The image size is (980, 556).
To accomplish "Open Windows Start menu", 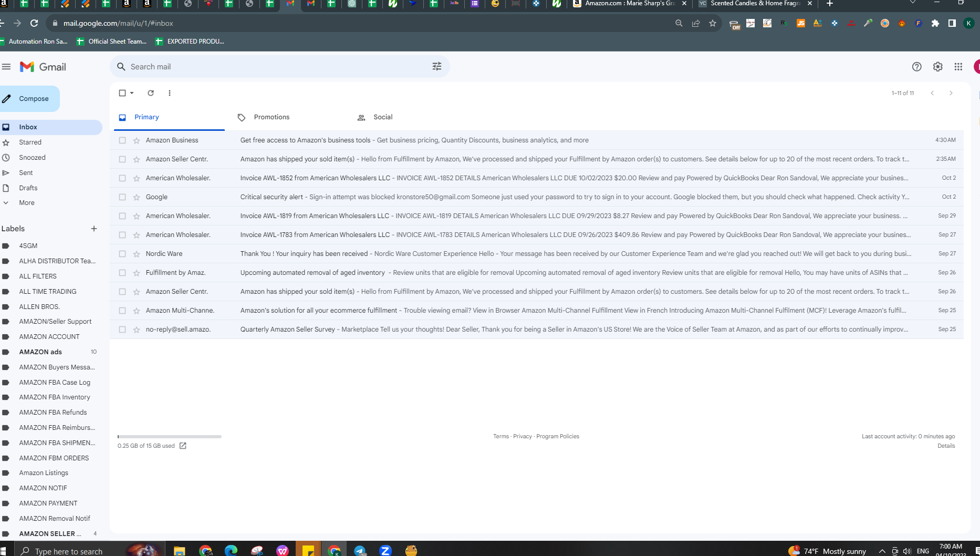I will (x=3, y=550).
